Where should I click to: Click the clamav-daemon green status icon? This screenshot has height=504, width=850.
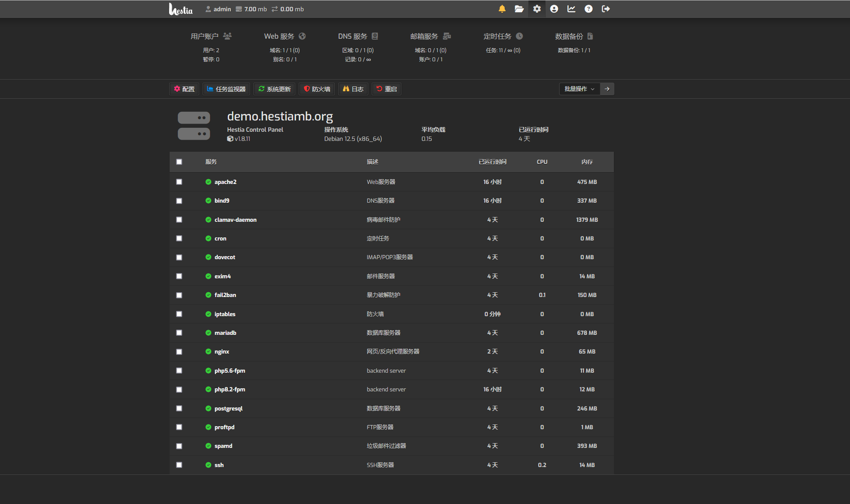pos(208,220)
